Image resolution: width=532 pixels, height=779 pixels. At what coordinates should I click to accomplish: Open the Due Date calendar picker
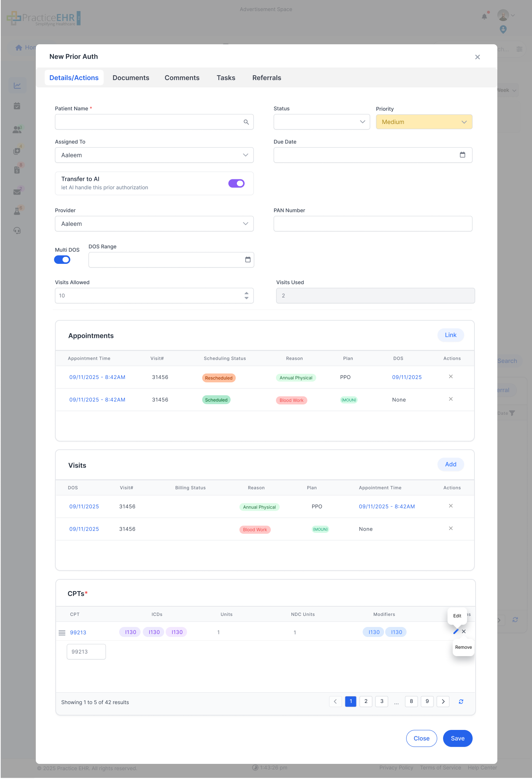462,155
